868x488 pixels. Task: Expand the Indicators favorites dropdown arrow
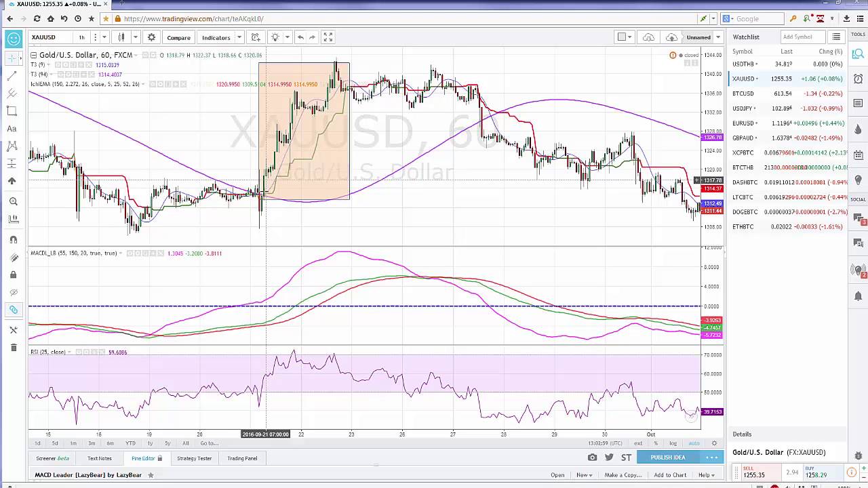coord(239,37)
